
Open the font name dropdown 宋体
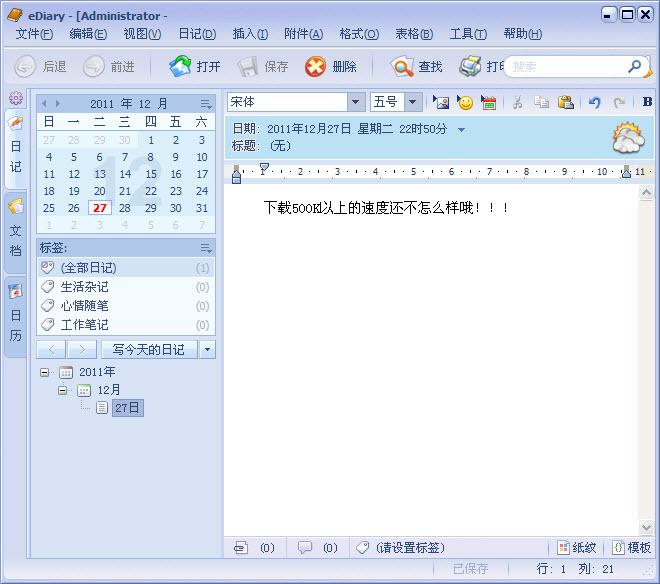[x=356, y=102]
